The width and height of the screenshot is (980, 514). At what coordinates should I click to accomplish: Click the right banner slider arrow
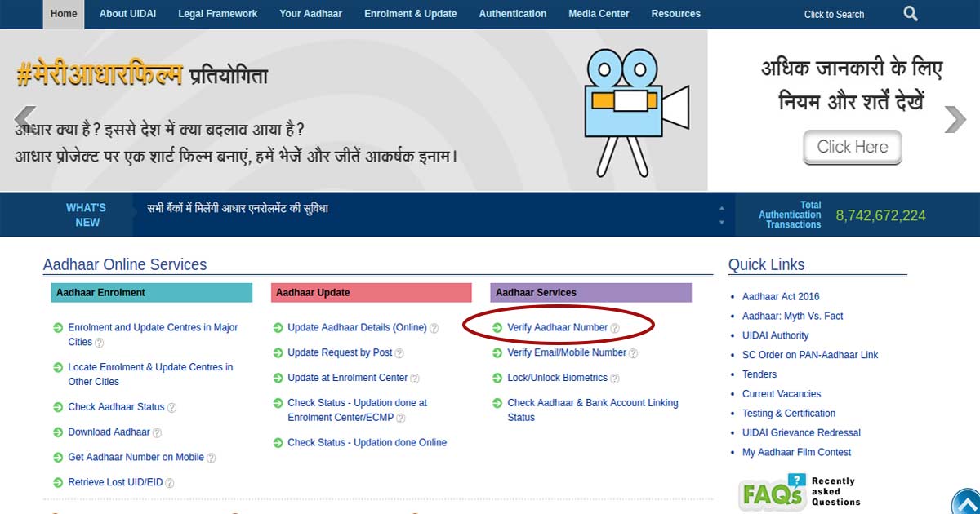[955, 119]
